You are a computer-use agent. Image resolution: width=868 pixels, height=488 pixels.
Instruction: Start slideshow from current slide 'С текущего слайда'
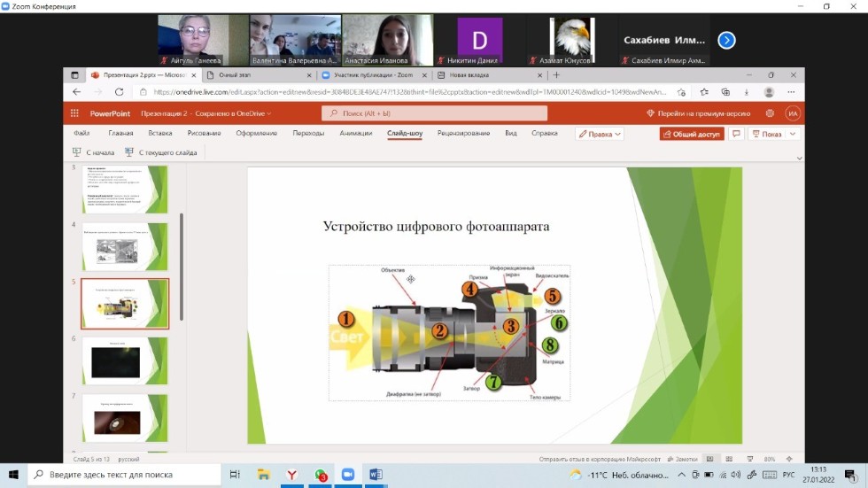[x=160, y=152]
